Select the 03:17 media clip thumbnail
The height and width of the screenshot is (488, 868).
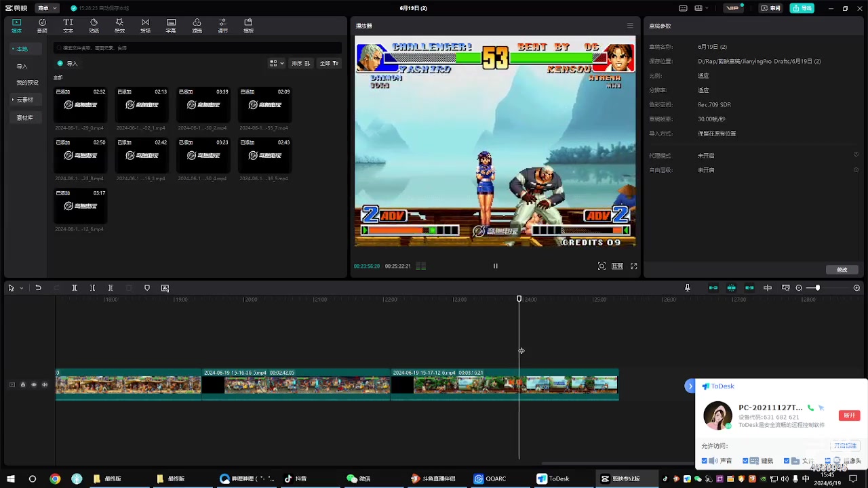click(x=80, y=206)
